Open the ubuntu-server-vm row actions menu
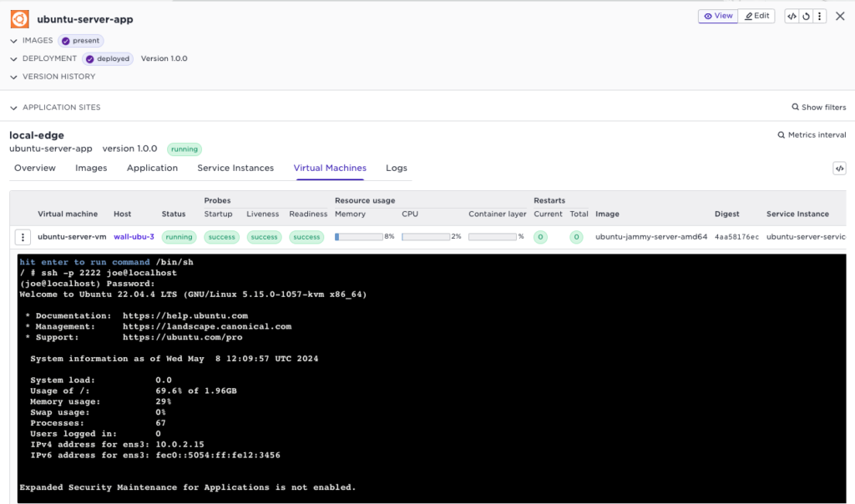This screenshot has width=855, height=504. click(23, 237)
